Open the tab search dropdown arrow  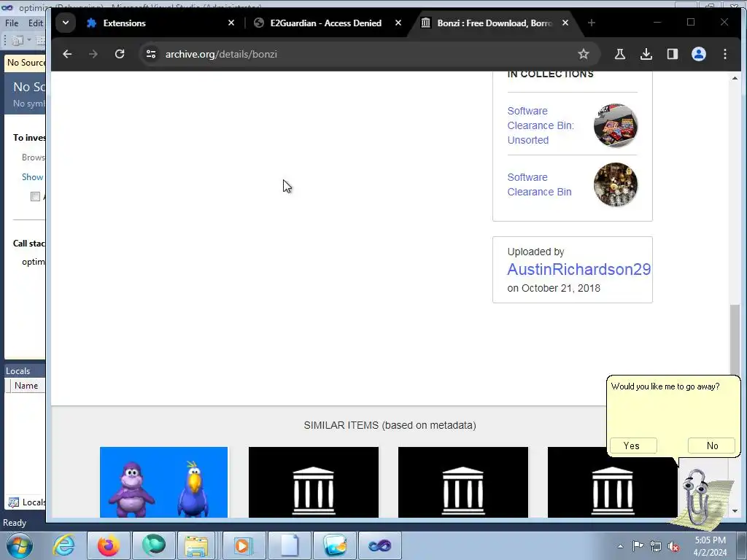tap(66, 23)
